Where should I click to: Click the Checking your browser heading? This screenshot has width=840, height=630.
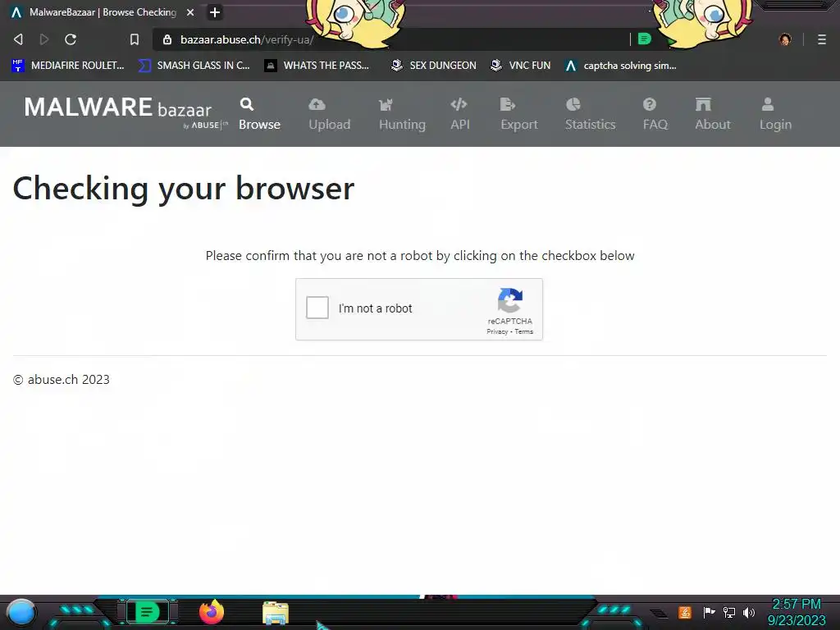[183, 189]
